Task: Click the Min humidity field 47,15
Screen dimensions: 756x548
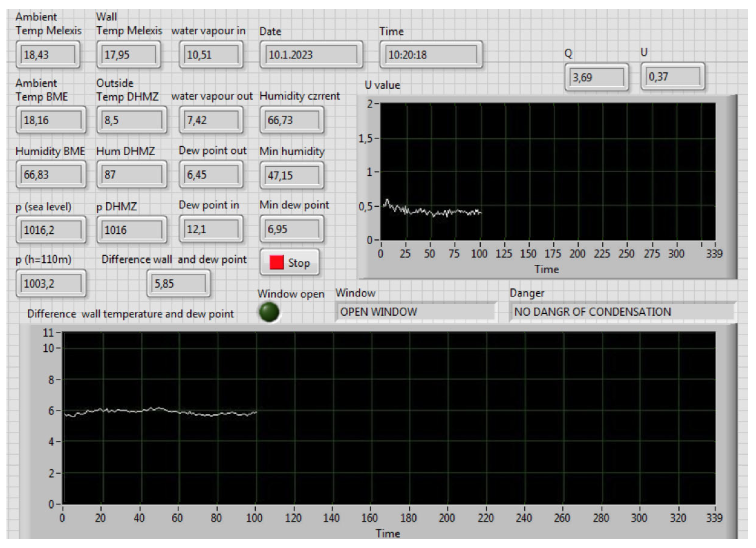Action: (292, 175)
